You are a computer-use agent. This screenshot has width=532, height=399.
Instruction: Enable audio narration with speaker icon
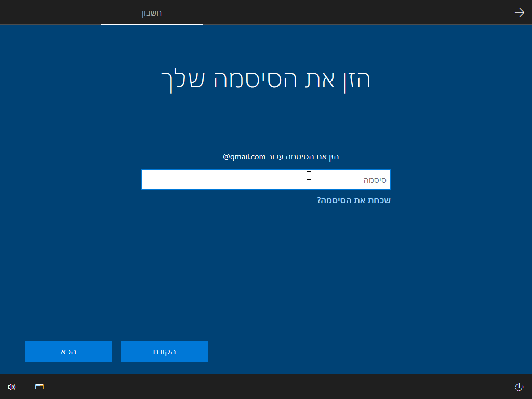(11, 387)
